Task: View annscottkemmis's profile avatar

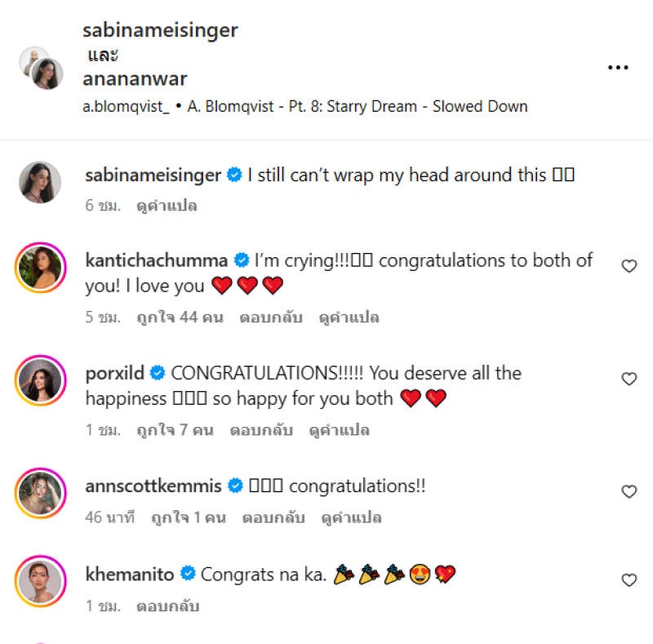Action: 40,492
